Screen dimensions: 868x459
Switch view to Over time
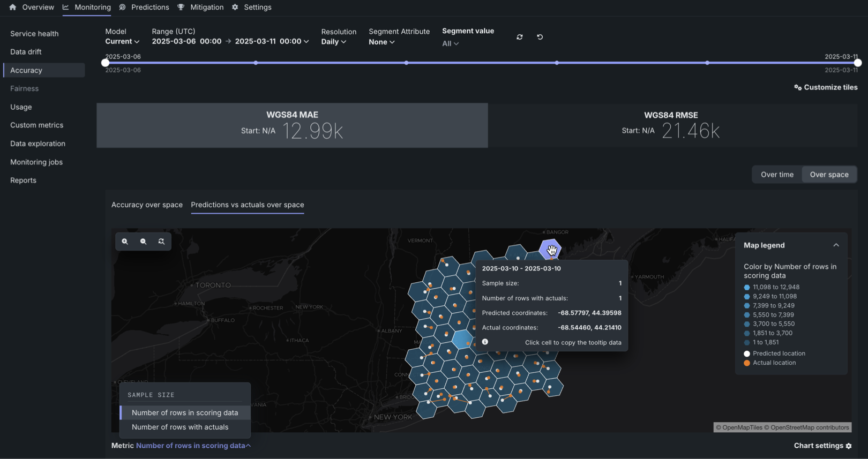click(x=777, y=175)
